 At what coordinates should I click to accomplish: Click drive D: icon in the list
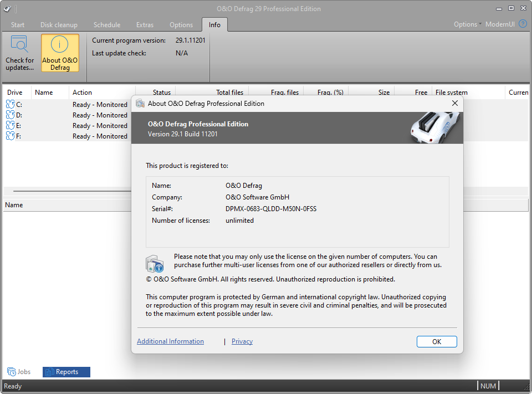click(10, 115)
